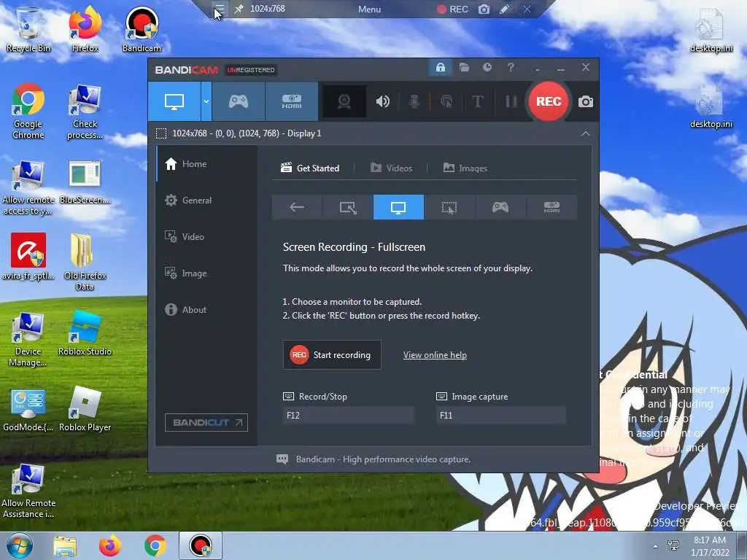Viewport: 747px width, 560px height.
Task: Click the back arrow mode button
Action: [x=297, y=207]
